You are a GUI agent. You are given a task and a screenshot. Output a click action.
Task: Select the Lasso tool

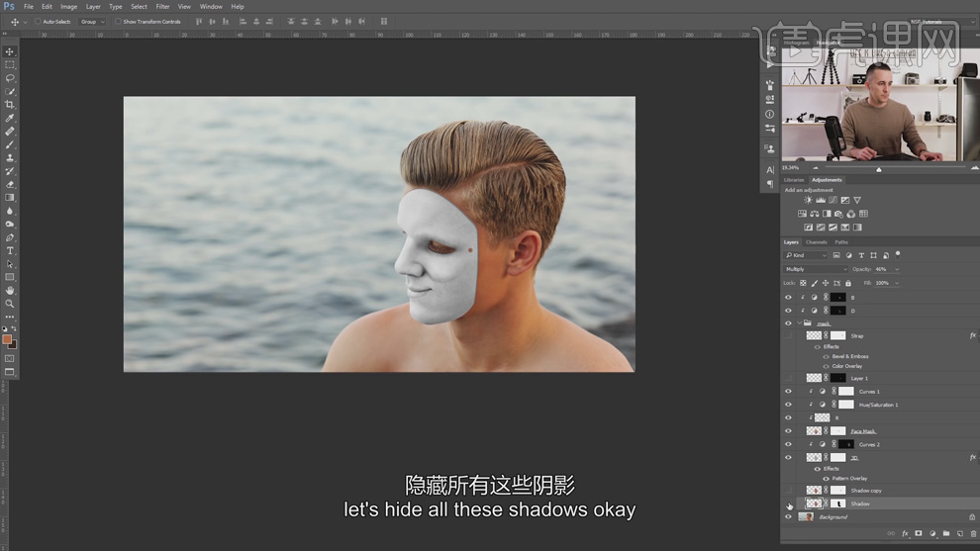[9, 78]
